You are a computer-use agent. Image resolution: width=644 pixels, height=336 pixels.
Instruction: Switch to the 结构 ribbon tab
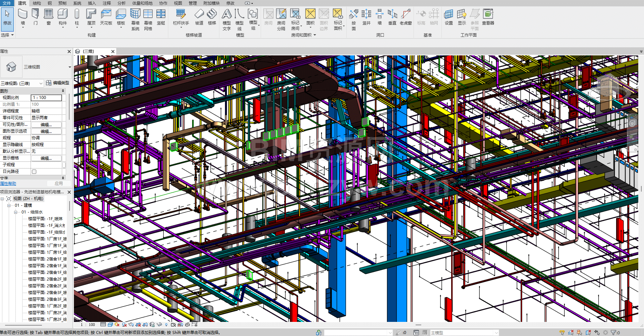[37, 3]
